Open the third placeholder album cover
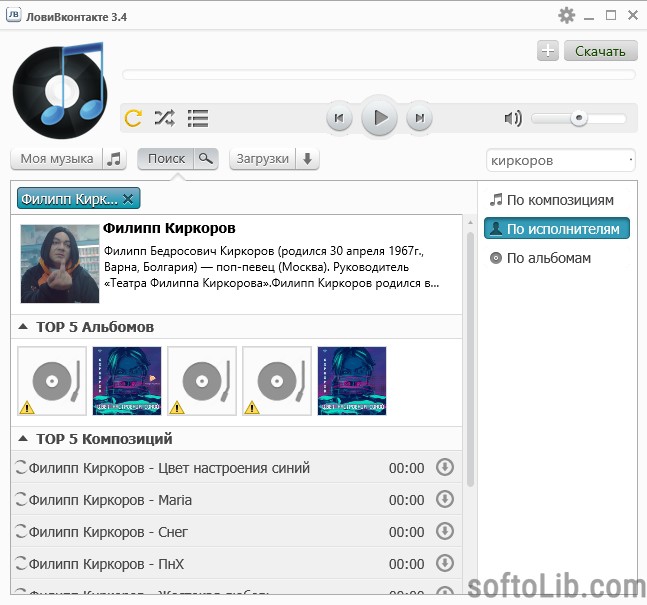Viewport: 647px width, 605px height. tap(202, 381)
